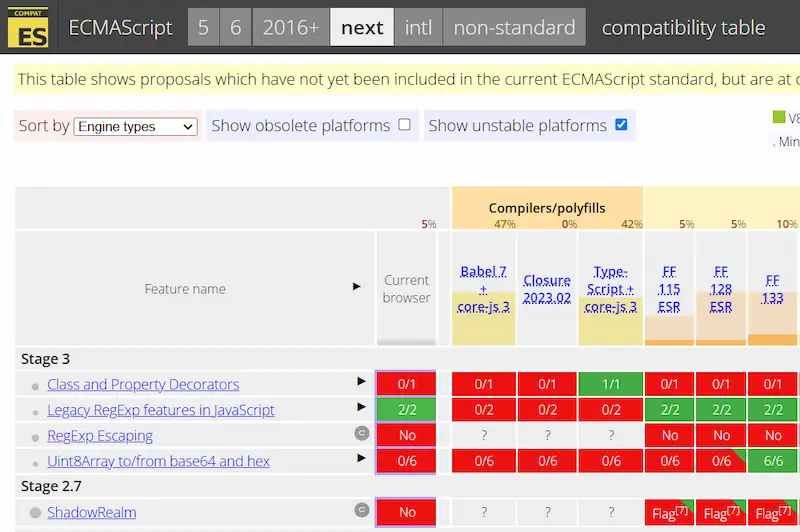Click ECMAScript title text
The height and width of the screenshot is (532, 800).
120,28
